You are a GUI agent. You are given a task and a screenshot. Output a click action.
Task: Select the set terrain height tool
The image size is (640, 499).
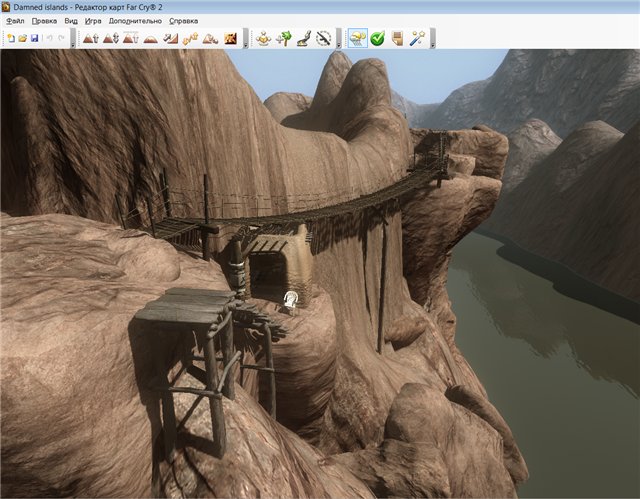click(131, 38)
